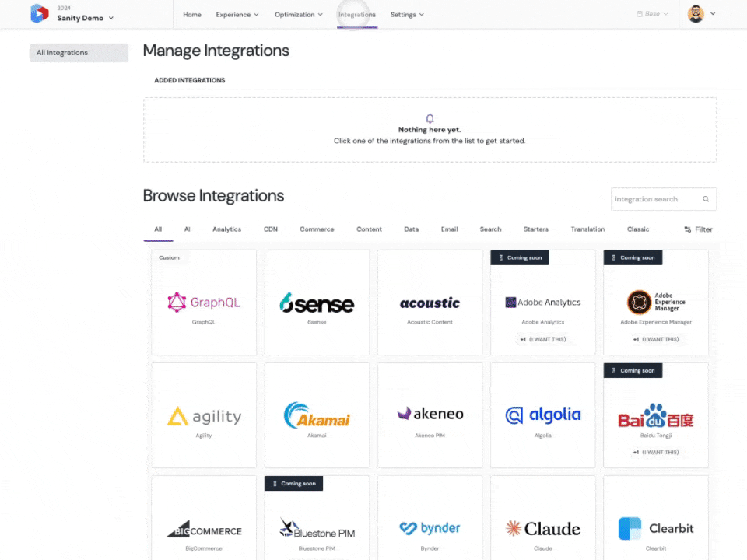Open the Akeneo PIM integration card

coord(430,415)
